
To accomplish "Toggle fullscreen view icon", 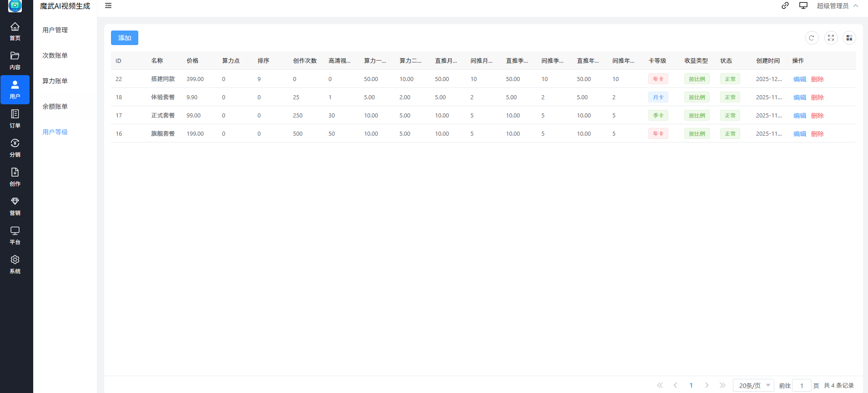I will (831, 38).
